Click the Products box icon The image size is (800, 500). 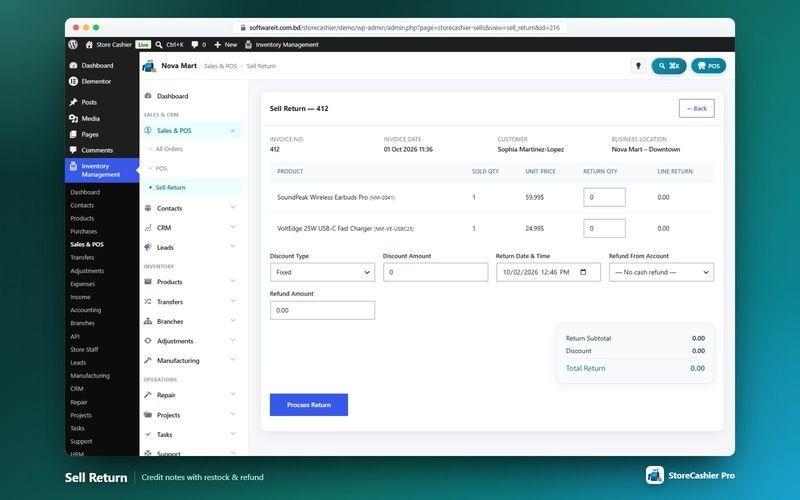coord(148,282)
